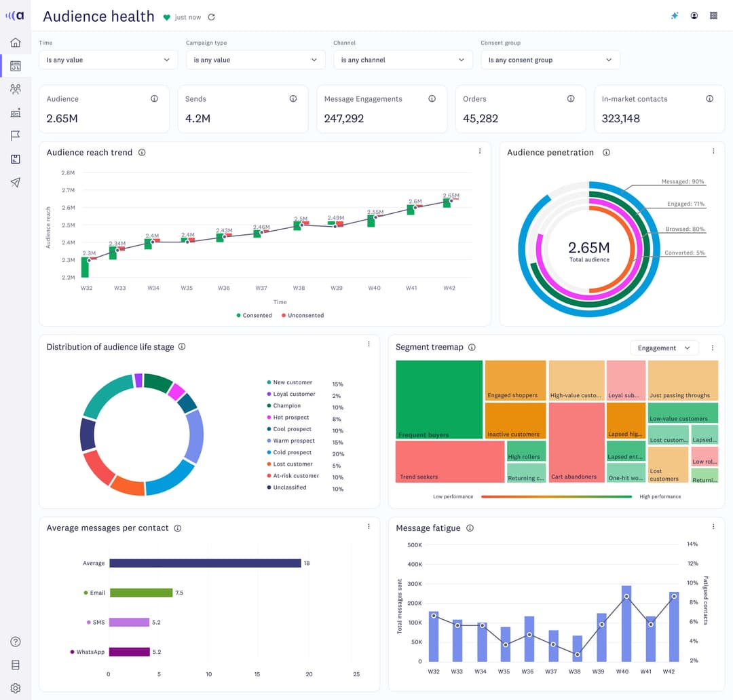Toggle Unconsented in the reach trend legend

(305, 315)
